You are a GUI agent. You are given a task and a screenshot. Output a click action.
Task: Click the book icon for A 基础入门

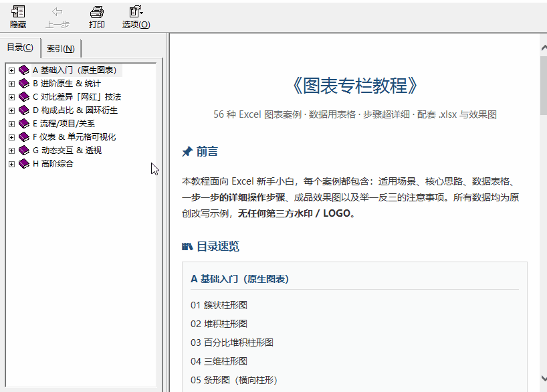23,70
